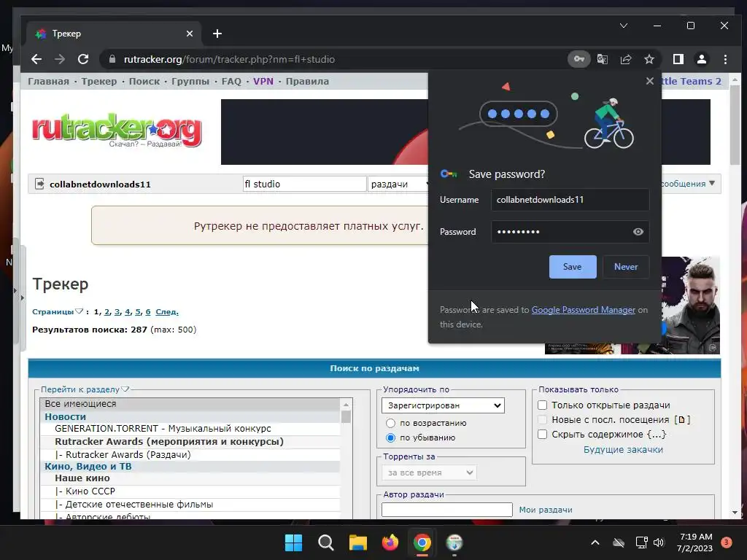Click the browser forward arrow
Screen dimensions: 747x560
click(x=60, y=59)
